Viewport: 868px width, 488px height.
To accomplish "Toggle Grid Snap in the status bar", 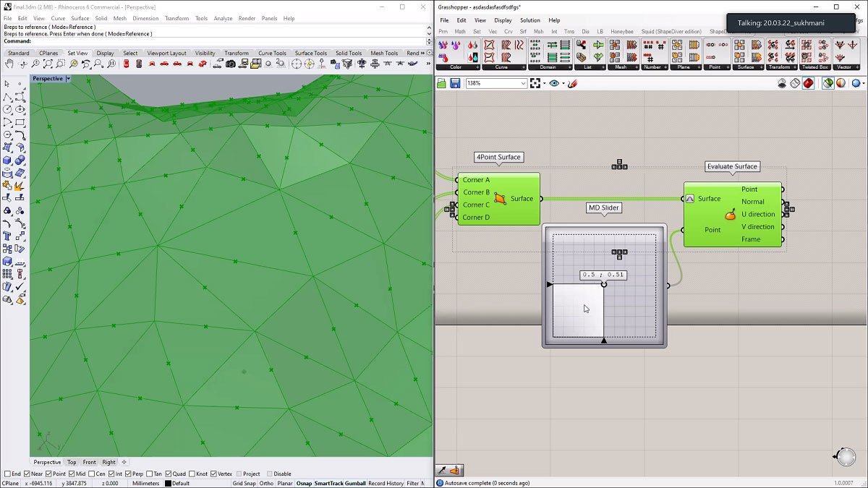I will 244,483.
